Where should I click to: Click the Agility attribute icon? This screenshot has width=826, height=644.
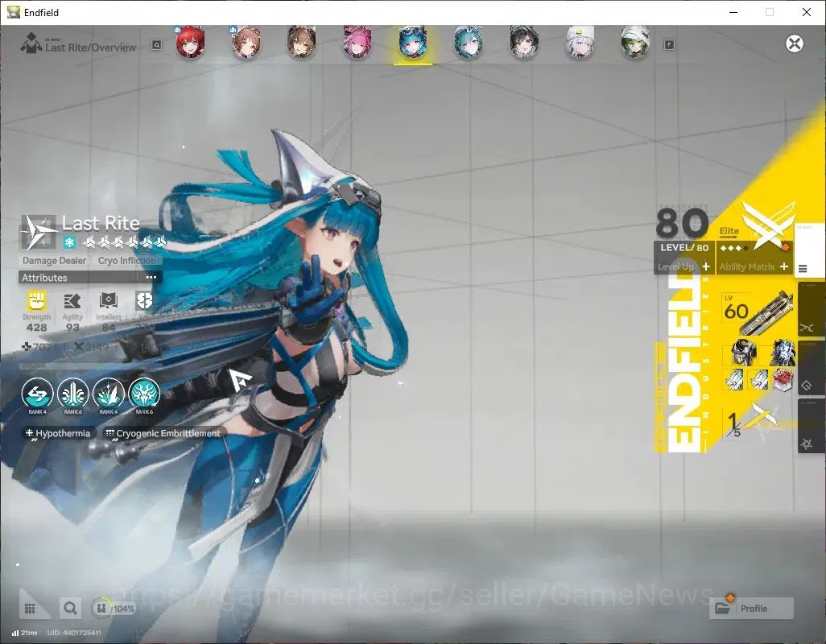pyautogui.click(x=72, y=301)
